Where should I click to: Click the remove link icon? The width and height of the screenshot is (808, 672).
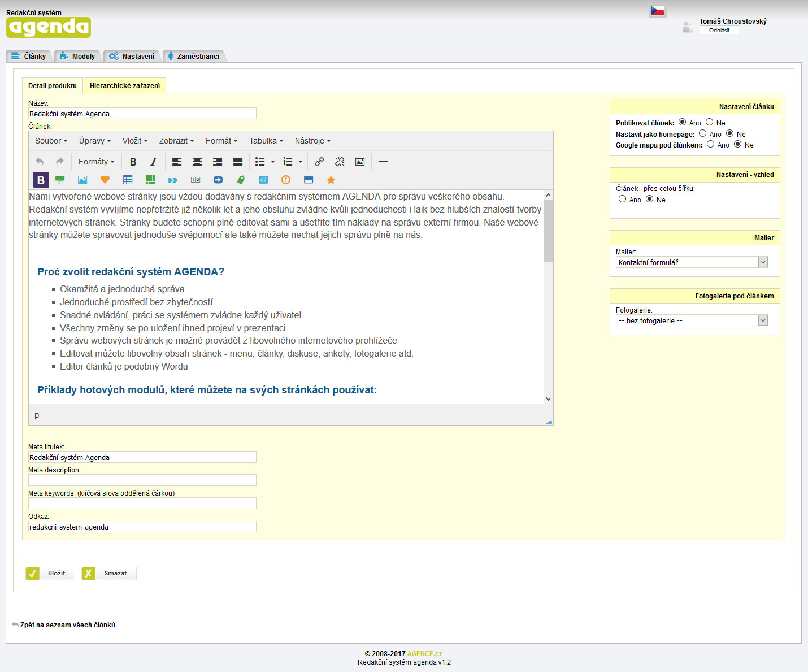click(x=340, y=162)
